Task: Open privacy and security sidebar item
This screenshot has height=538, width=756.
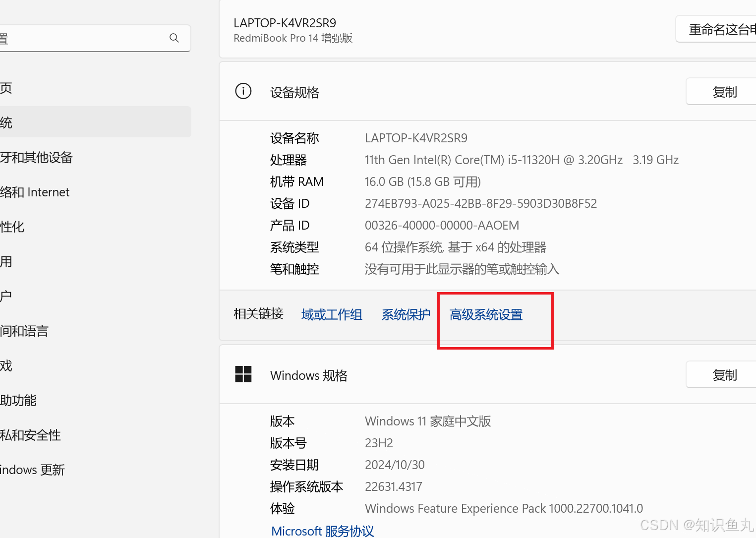Action: (95, 435)
